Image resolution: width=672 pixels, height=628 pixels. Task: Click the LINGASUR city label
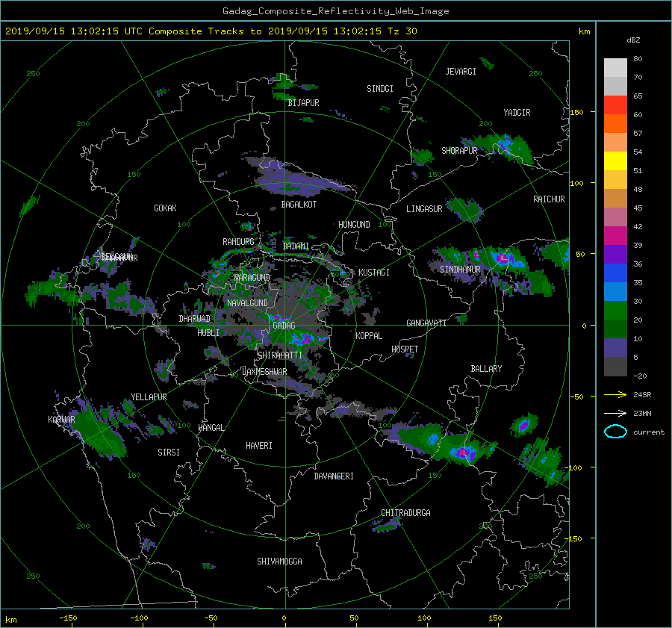tap(424, 209)
